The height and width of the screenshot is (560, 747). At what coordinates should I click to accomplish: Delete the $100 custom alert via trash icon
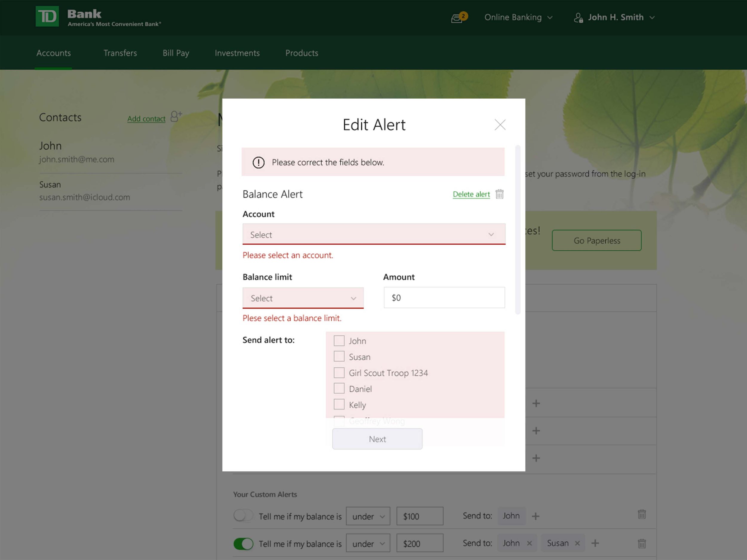(642, 514)
